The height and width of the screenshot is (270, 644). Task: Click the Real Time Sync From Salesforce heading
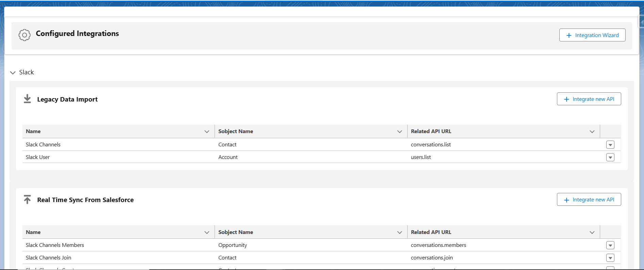85,200
